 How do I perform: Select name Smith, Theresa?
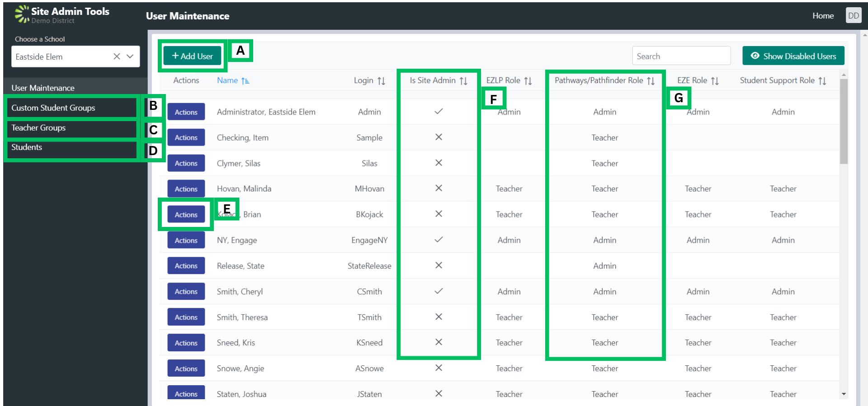click(242, 317)
